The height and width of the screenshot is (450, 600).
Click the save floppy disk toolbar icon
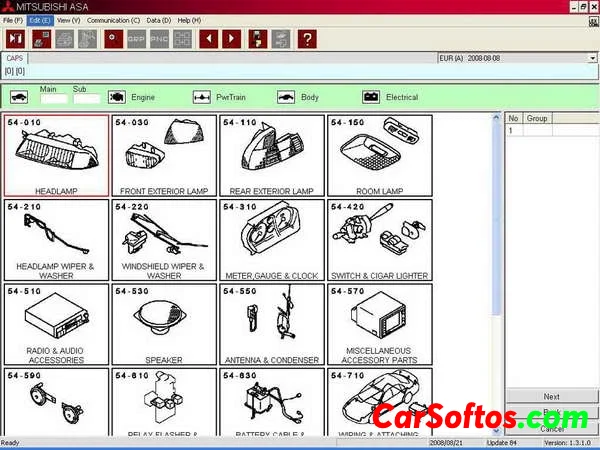pos(258,39)
